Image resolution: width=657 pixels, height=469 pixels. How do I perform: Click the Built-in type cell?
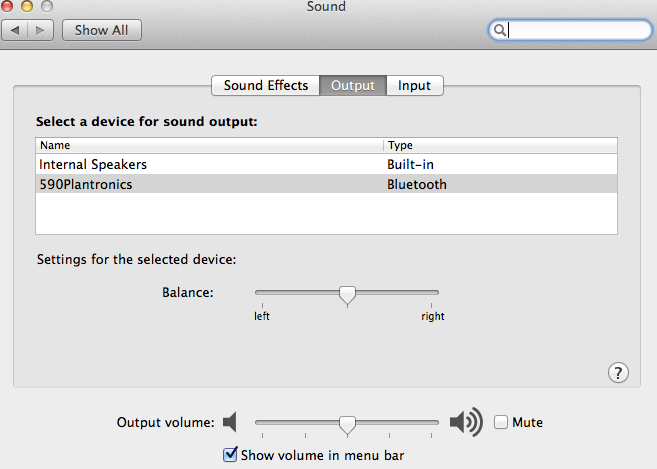point(410,164)
